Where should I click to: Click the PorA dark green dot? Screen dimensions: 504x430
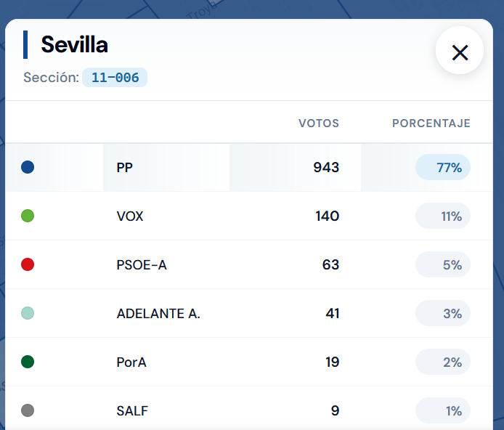coord(28,362)
